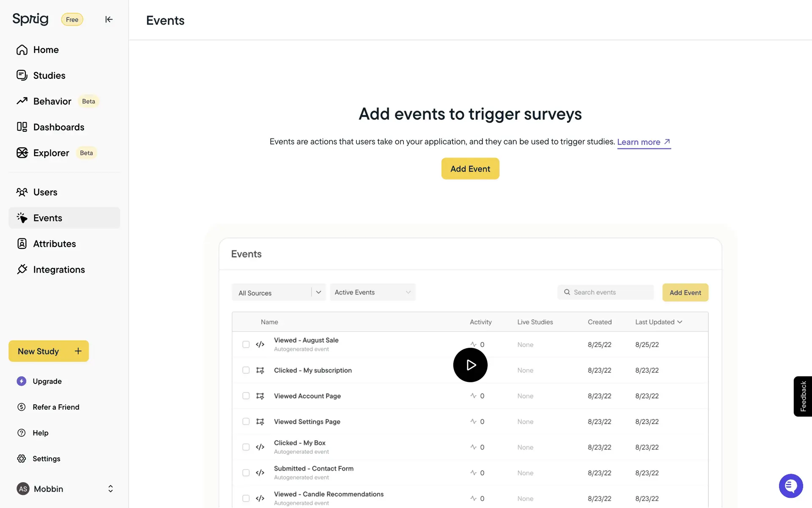Click the Settings gear icon
This screenshot has height=508, width=812.
[22, 458]
